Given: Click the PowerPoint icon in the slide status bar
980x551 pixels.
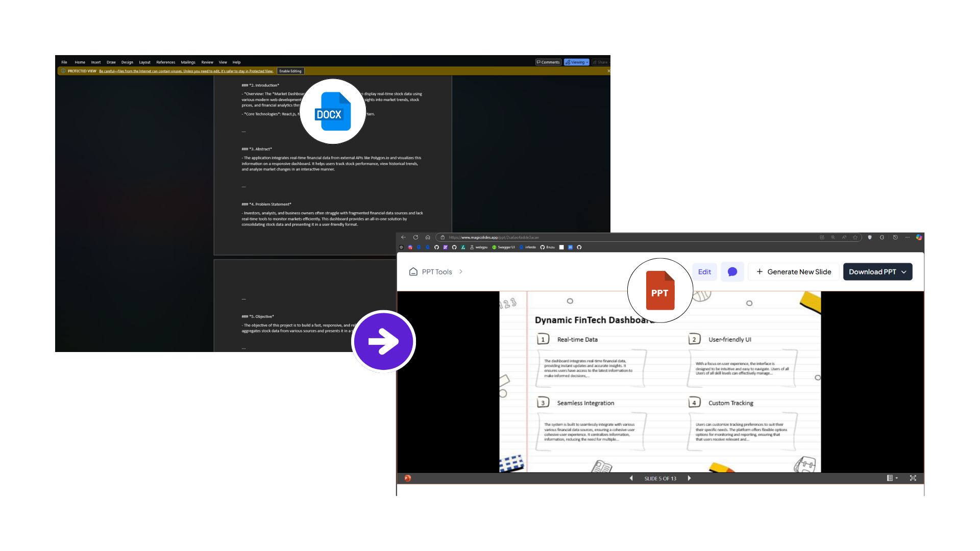Looking at the screenshot, I should (407, 479).
